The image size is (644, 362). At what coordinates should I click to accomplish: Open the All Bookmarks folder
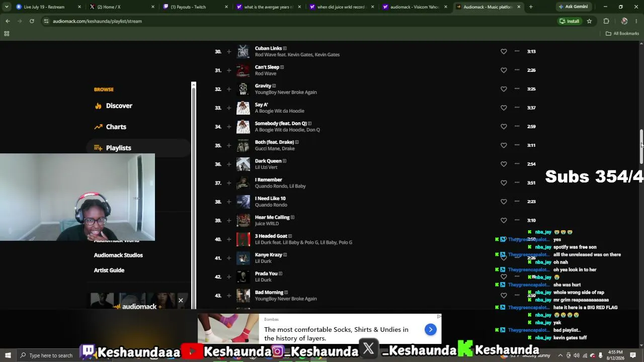point(622,34)
